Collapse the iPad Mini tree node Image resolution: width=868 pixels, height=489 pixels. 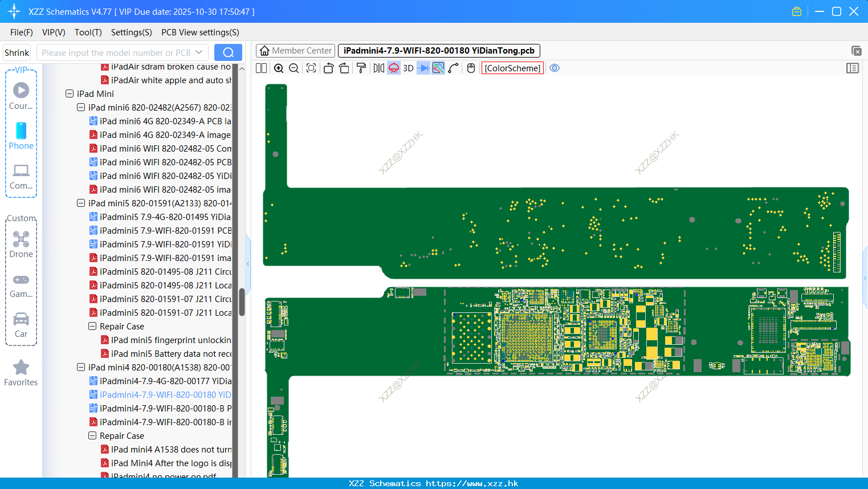70,93
